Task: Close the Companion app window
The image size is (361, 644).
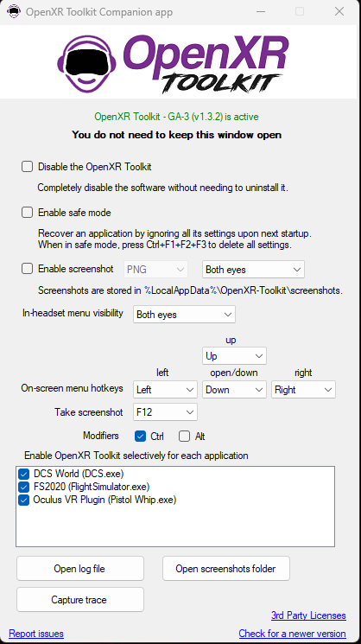Action: point(339,11)
